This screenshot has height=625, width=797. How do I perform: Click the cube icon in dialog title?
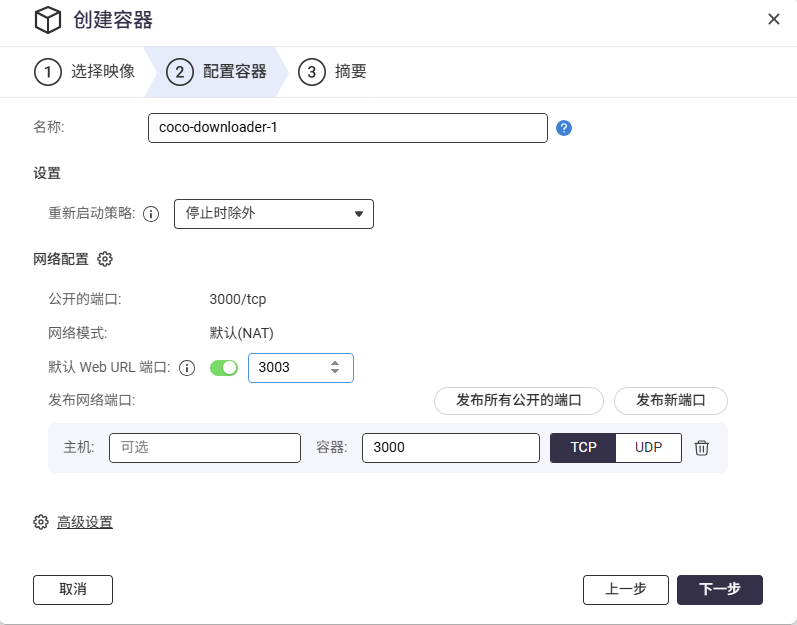tap(47, 19)
